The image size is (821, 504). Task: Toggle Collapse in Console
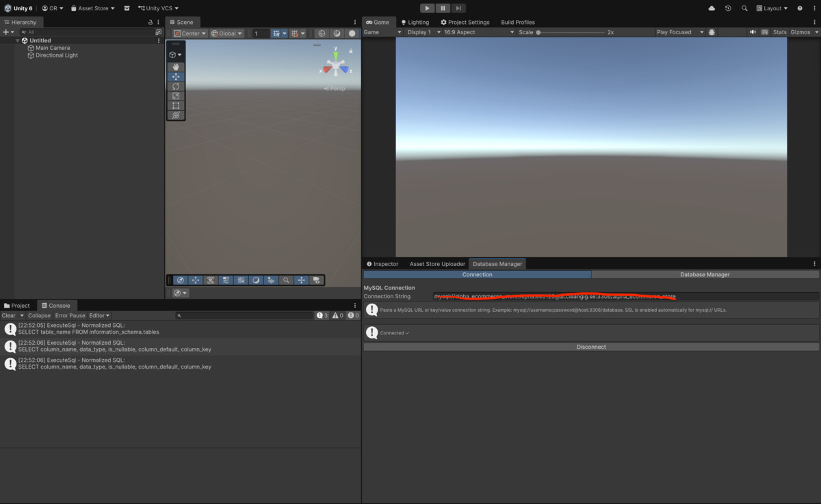39,315
